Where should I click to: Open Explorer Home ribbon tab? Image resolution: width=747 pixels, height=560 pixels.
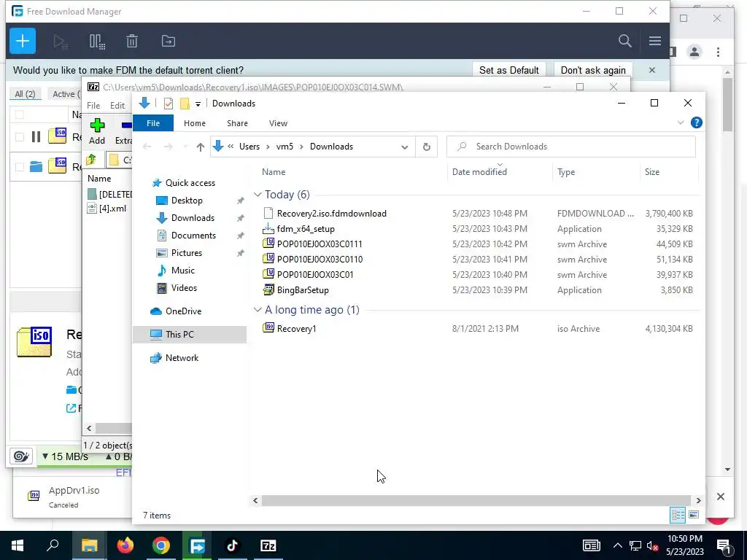click(194, 123)
